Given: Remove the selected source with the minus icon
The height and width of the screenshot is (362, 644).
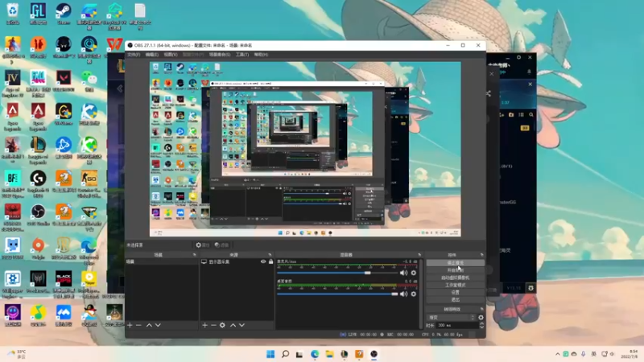Looking at the screenshot, I should pos(213,325).
